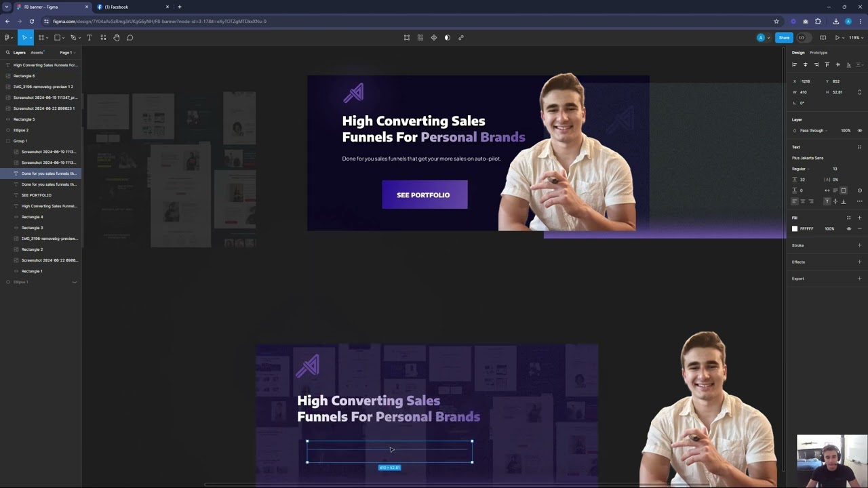Click the center toolbar's first crop-frame icon

[407, 37]
